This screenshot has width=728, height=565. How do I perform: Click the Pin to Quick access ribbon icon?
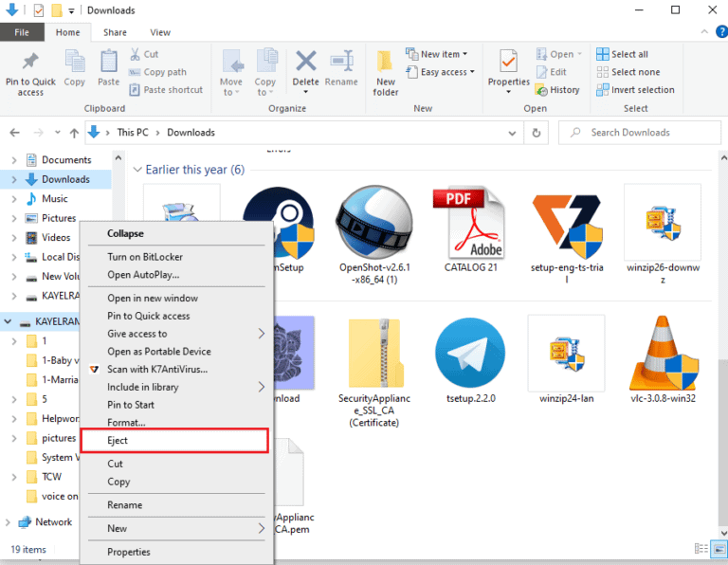(x=30, y=61)
